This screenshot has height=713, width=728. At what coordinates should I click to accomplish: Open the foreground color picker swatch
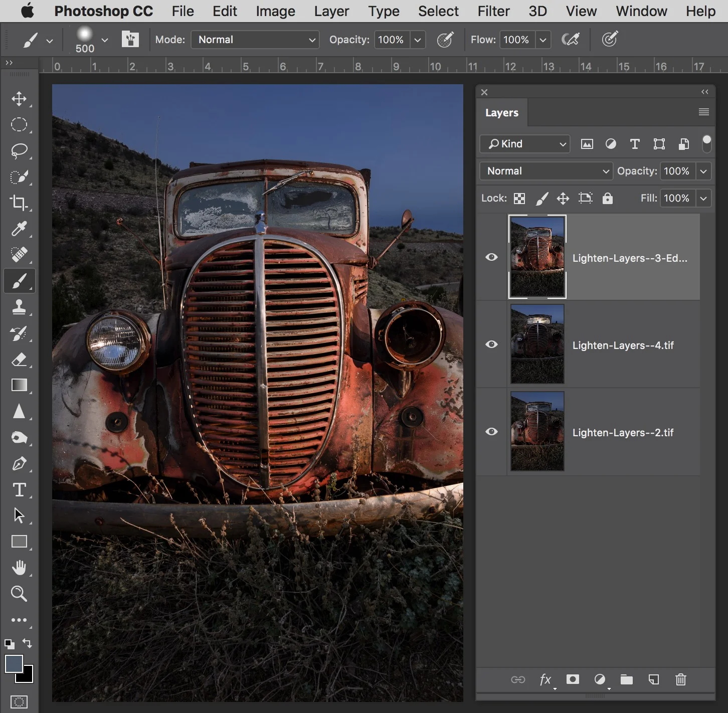pos(13,664)
